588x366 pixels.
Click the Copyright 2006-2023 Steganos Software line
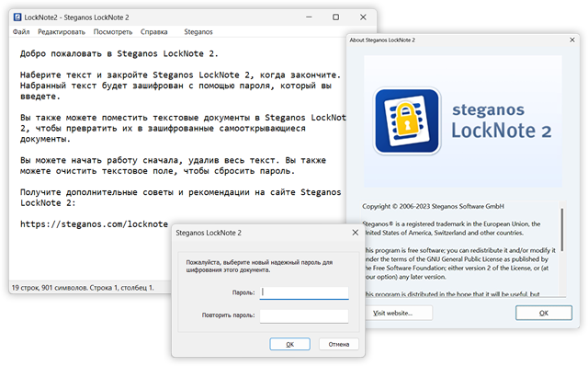click(433, 207)
